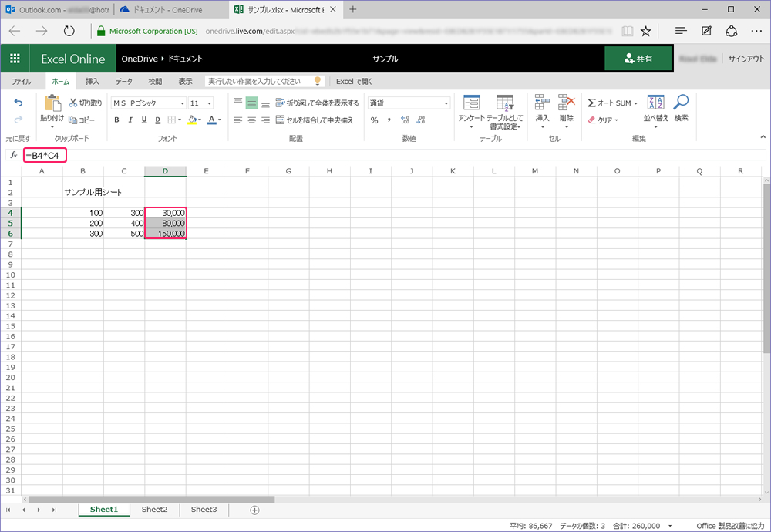Screen dimensions: 771x532
Task: Toggle middle vertical alignment
Action: click(252, 103)
